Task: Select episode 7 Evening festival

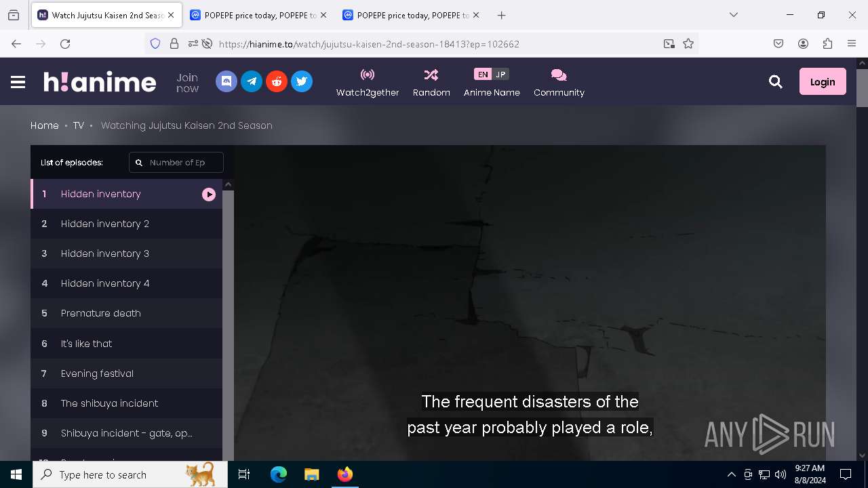Action: 127,373
